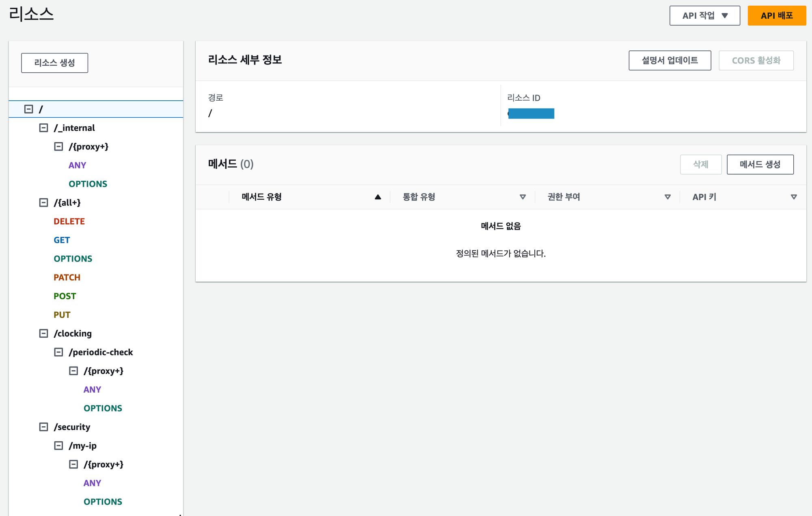Collapse the /clocking resource node

tap(43, 333)
